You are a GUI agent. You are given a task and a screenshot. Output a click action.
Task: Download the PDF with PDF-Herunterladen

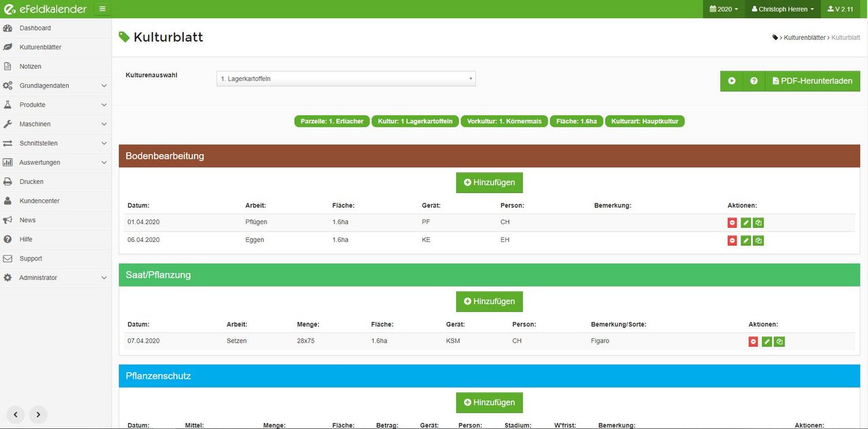(812, 81)
